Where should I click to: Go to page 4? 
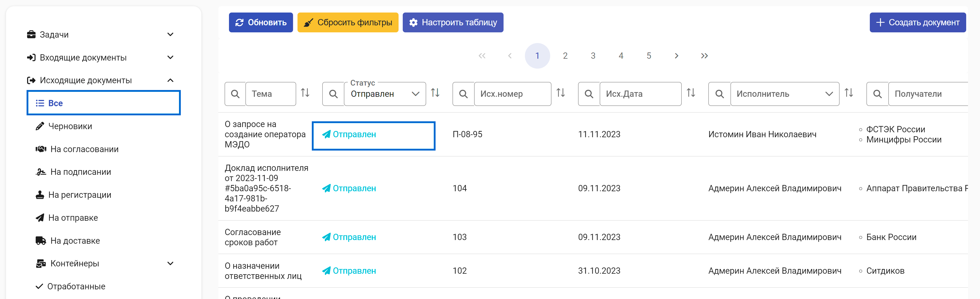click(621, 56)
